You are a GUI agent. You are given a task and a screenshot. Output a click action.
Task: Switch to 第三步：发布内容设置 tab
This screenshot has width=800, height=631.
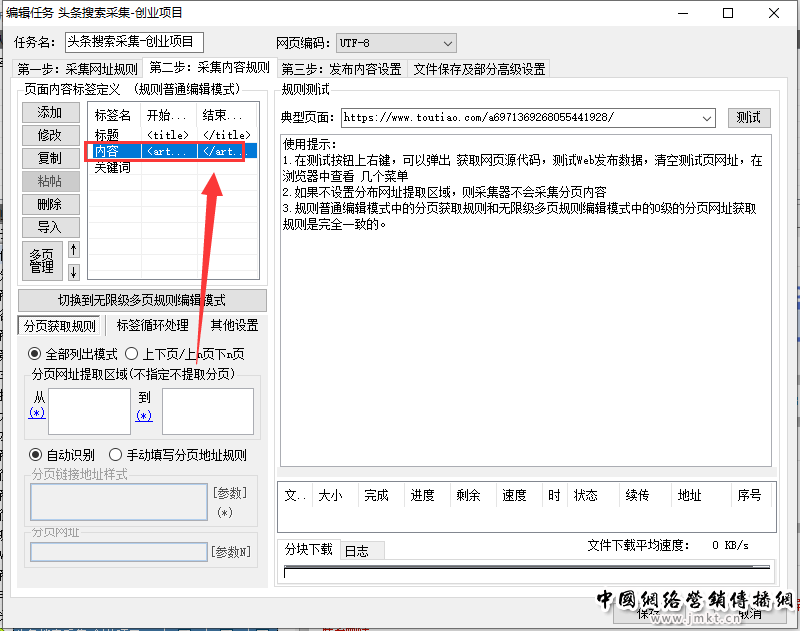[x=341, y=69]
